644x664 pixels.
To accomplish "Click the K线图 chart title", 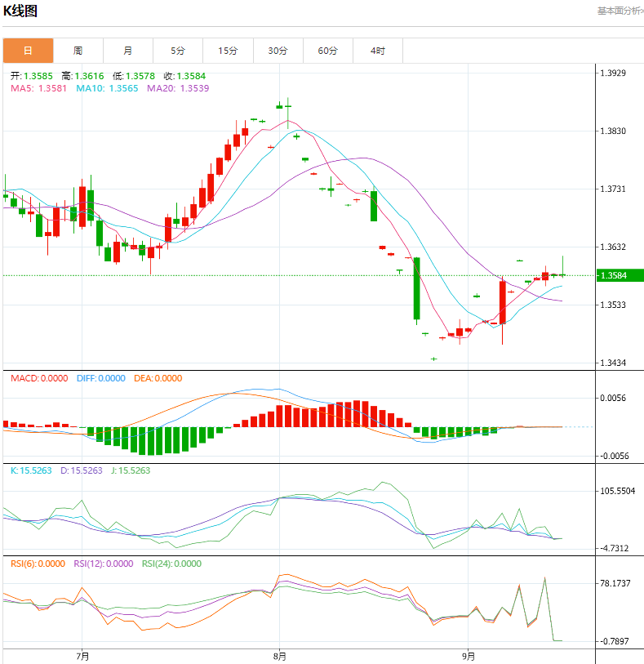I will coord(20,11).
